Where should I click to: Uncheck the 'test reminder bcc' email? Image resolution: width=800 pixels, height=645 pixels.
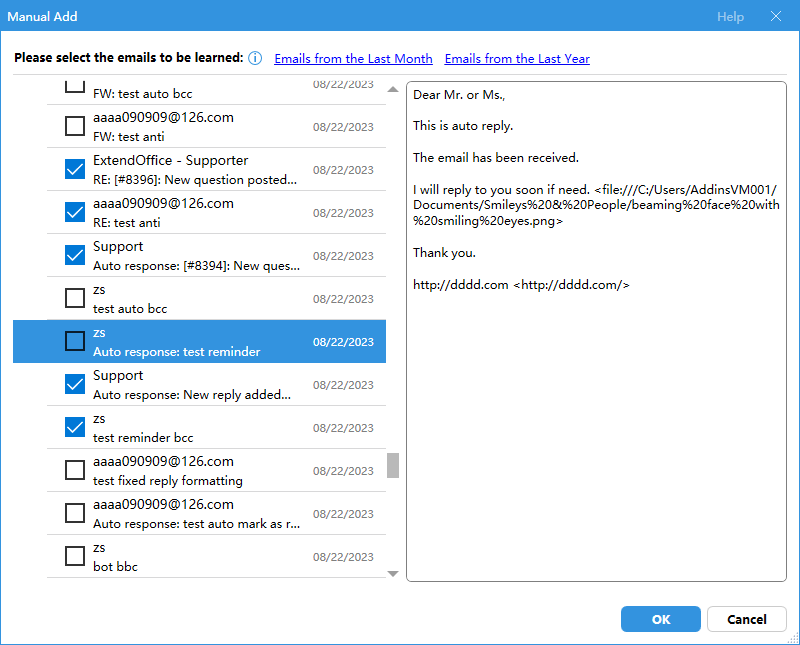(x=75, y=427)
